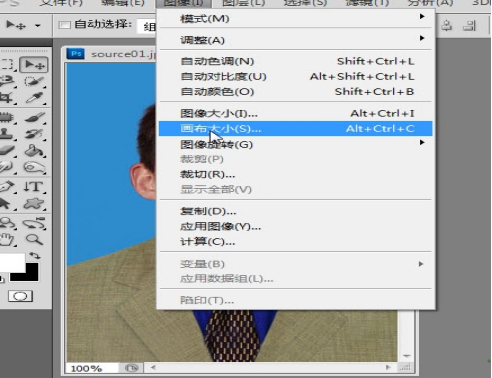Choose 复制(D)... menu entry
Viewport: 492px width, 378px height.
[295, 211]
